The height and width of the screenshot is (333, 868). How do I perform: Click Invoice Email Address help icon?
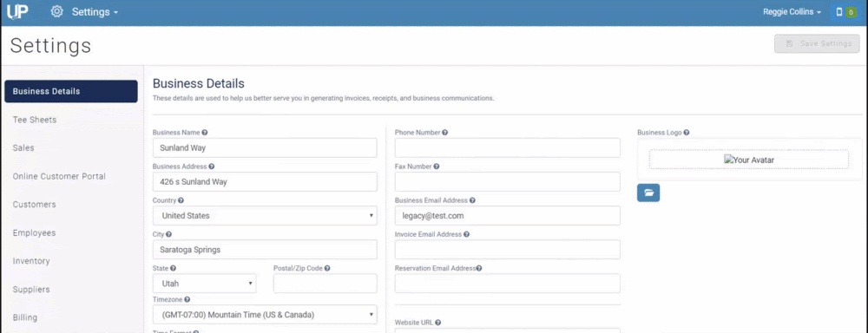pyautogui.click(x=467, y=234)
